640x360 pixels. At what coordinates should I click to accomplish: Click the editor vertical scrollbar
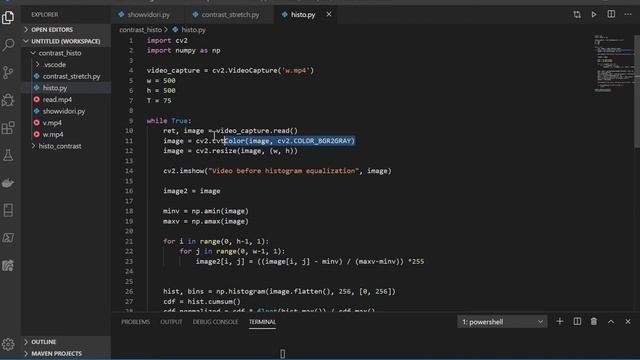637,92
